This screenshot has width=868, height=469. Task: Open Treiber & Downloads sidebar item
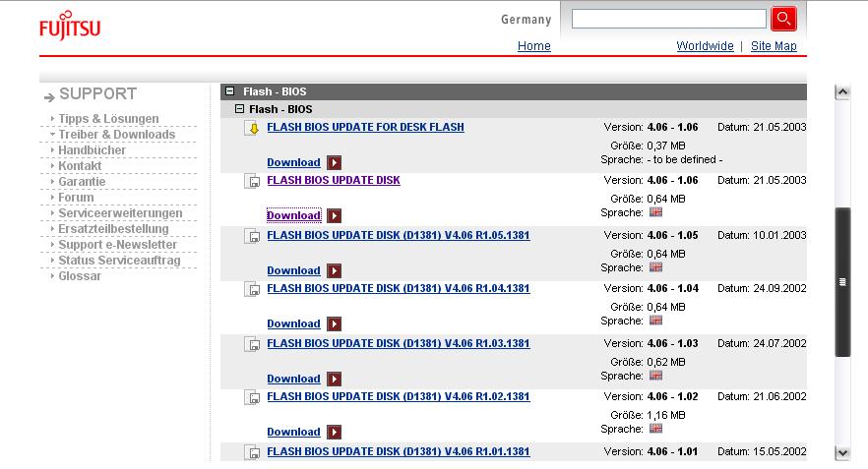click(x=117, y=135)
